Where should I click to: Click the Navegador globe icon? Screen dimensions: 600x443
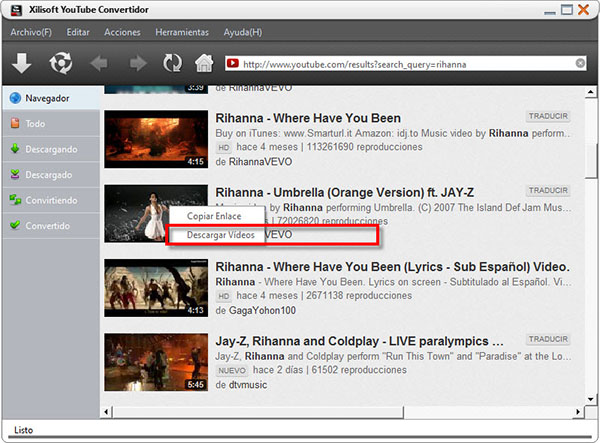[x=15, y=98]
